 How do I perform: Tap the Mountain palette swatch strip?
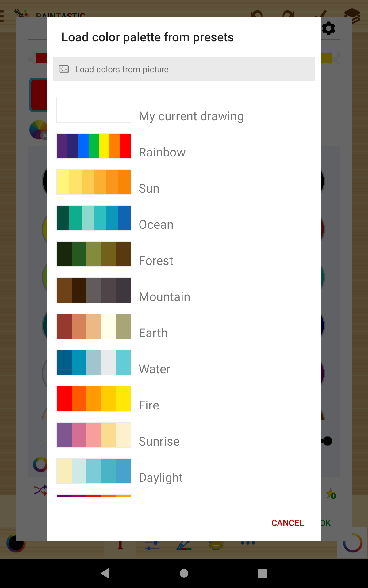pyautogui.click(x=94, y=290)
